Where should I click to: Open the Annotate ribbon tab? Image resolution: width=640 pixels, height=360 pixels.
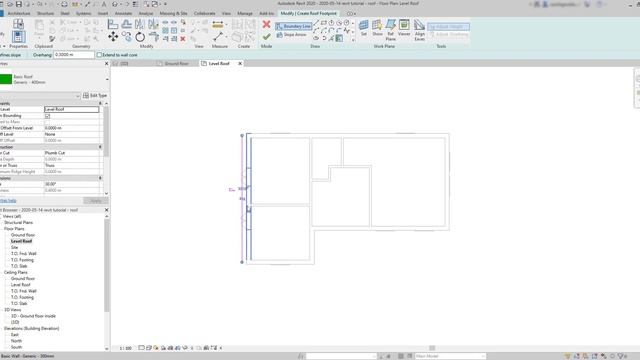coord(123,13)
